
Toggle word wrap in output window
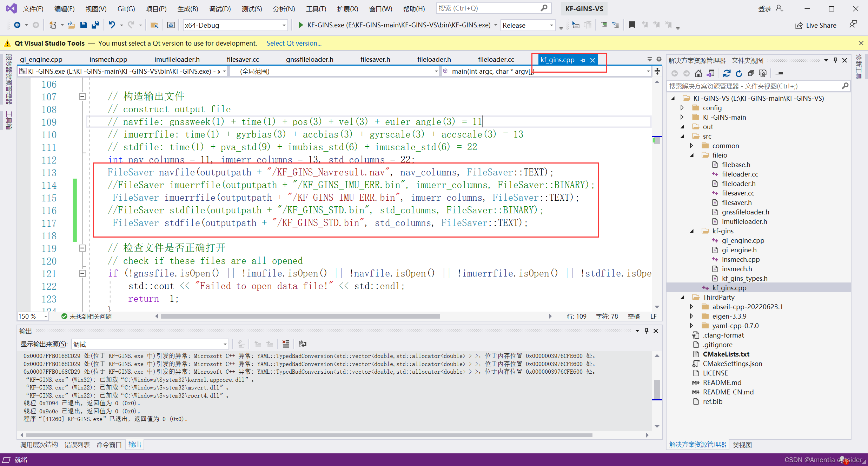(302, 344)
